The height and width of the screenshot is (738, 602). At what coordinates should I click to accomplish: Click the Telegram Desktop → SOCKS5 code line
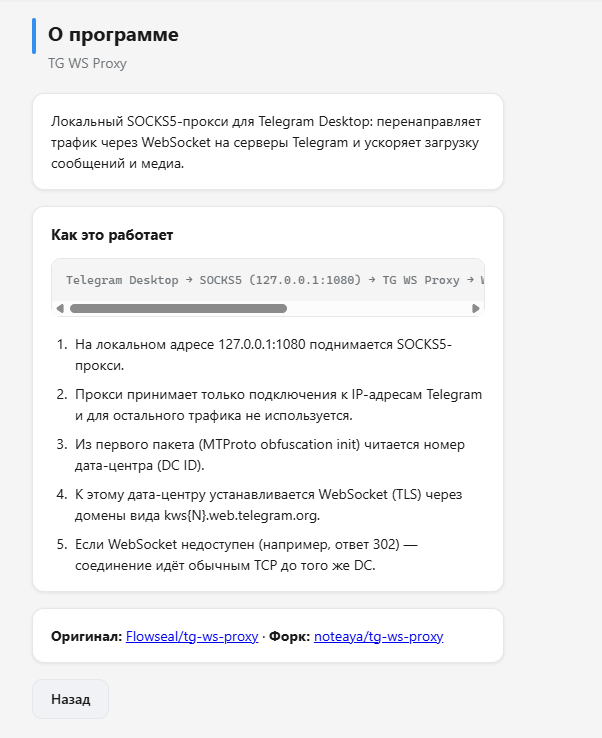[x=275, y=280]
